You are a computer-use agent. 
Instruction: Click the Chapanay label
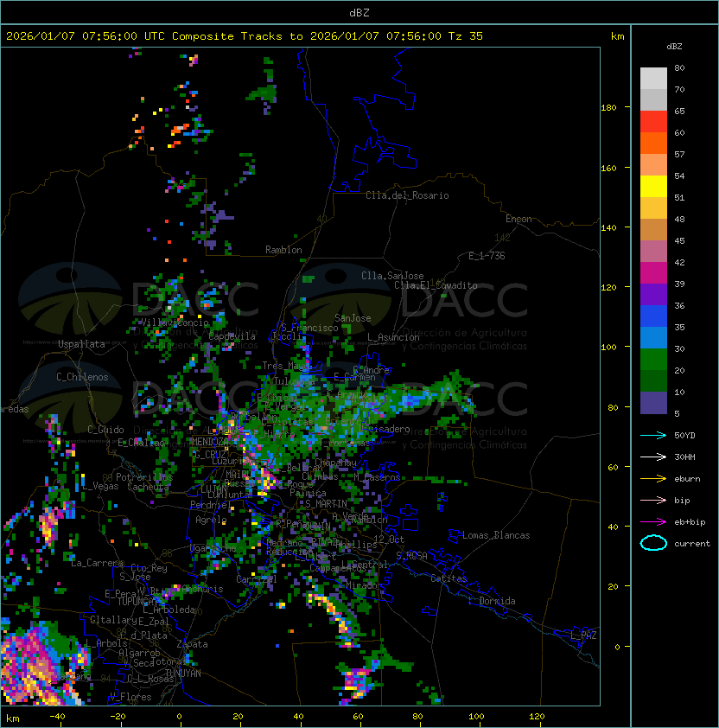coord(335,463)
